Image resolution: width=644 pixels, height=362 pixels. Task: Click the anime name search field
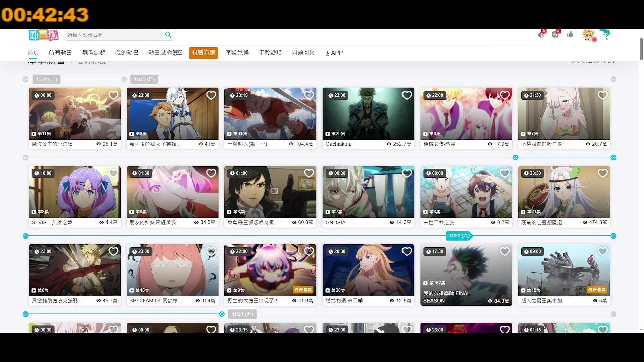[x=113, y=35]
